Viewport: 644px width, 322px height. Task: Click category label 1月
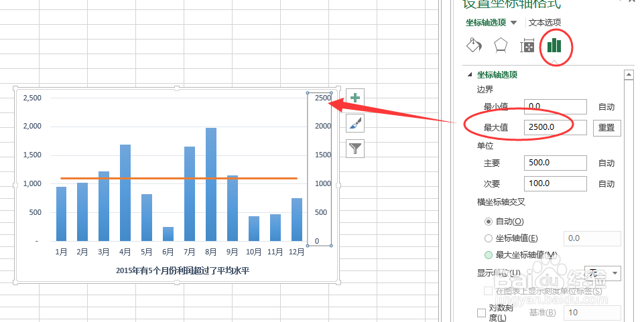click(x=61, y=252)
